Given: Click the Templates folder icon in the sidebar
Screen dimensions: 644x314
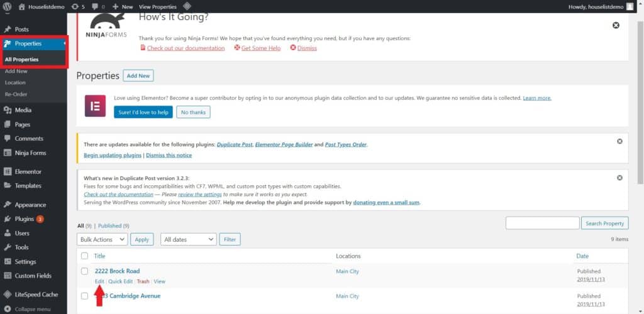Looking at the screenshot, I should [x=7, y=186].
